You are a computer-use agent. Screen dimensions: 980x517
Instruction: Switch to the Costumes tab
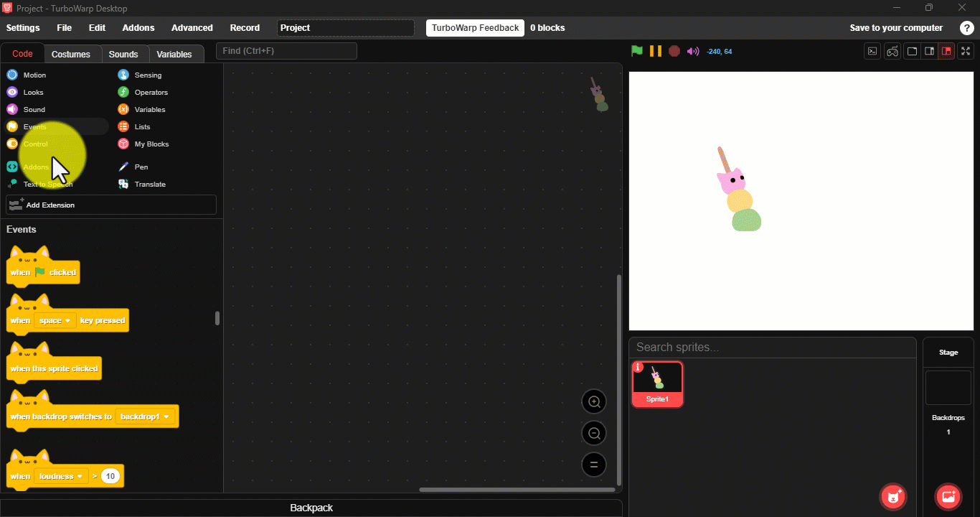pyautogui.click(x=71, y=54)
